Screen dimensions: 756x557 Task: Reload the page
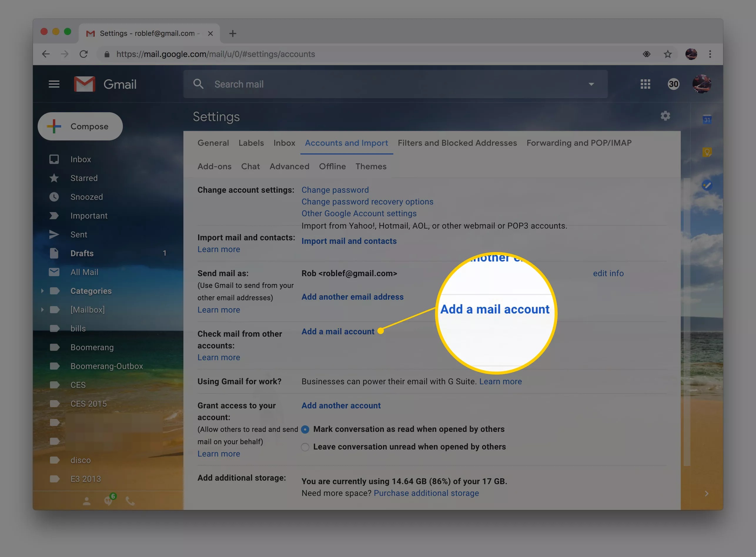pyautogui.click(x=84, y=54)
